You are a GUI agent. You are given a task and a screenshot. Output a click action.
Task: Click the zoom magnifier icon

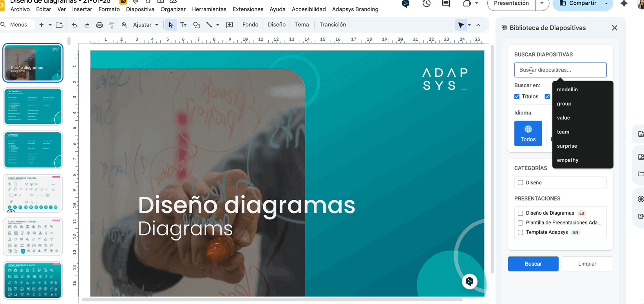pos(125,25)
